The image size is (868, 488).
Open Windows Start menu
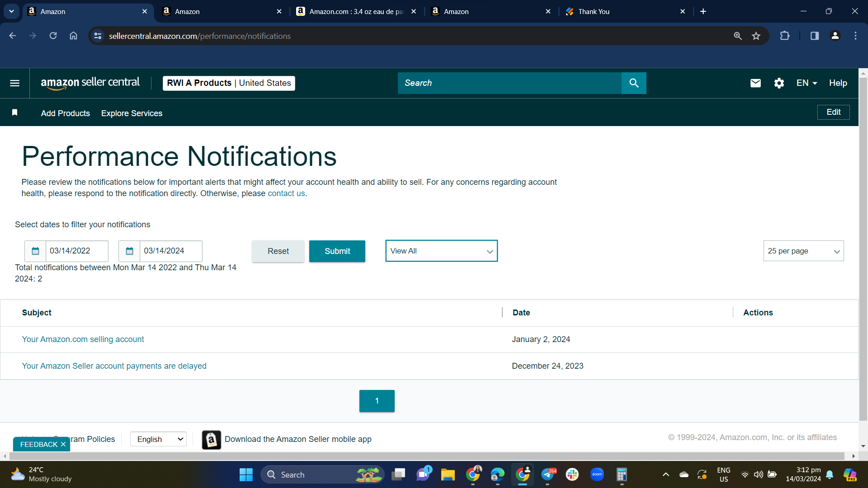[x=246, y=475]
